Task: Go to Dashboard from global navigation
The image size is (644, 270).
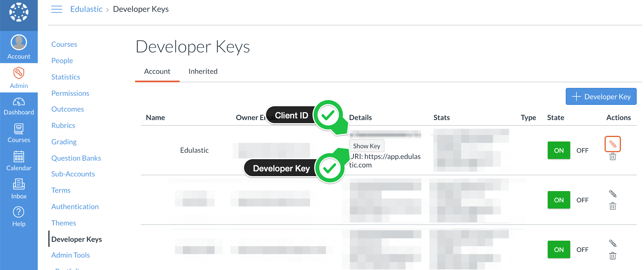Action: click(x=19, y=106)
